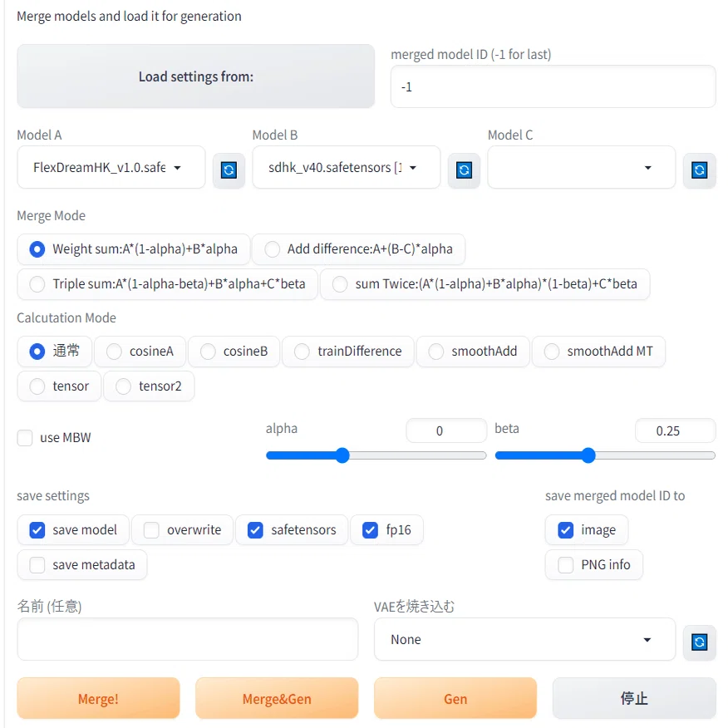The image size is (728, 728).
Task: Open the Model B dropdown
Action: click(347, 168)
